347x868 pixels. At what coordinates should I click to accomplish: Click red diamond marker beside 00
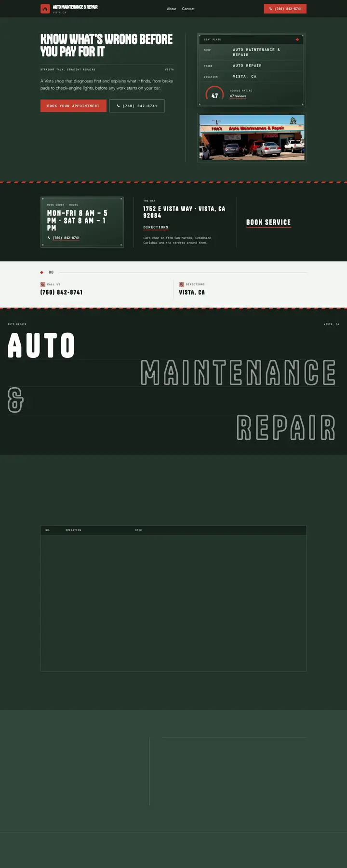(42, 272)
